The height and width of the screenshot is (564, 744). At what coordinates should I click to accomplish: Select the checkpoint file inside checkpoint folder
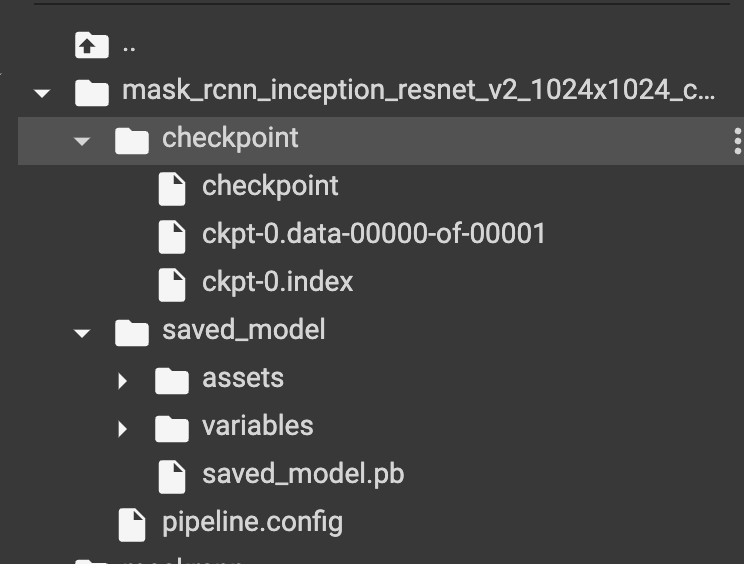point(270,186)
